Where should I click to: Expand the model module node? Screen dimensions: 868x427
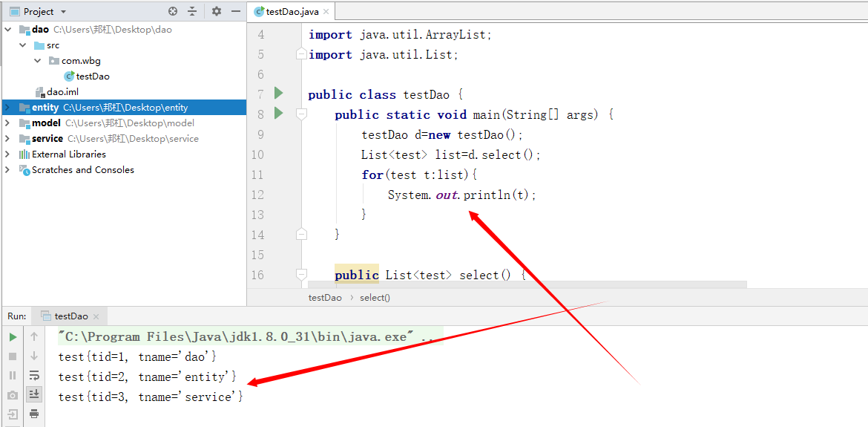coord(7,123)
